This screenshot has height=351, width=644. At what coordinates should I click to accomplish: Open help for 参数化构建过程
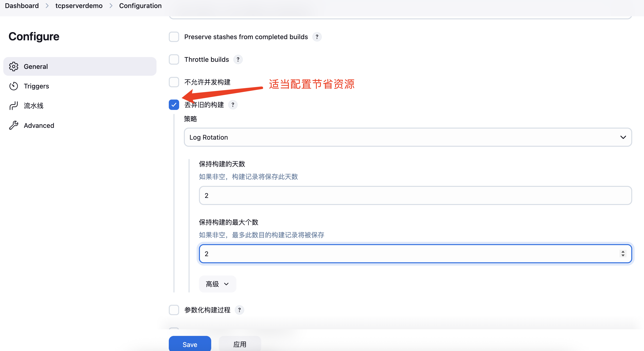point(239,310)
